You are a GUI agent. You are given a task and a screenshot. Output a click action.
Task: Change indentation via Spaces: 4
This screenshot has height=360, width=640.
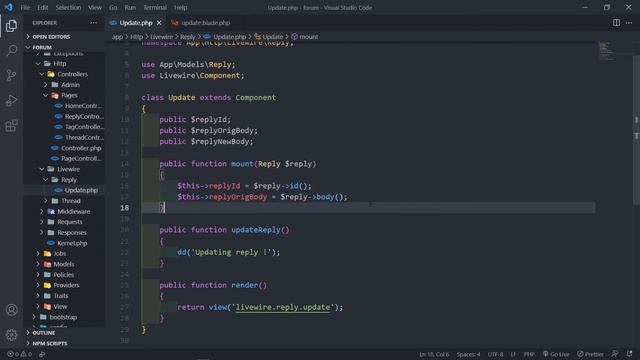point(468,354)
